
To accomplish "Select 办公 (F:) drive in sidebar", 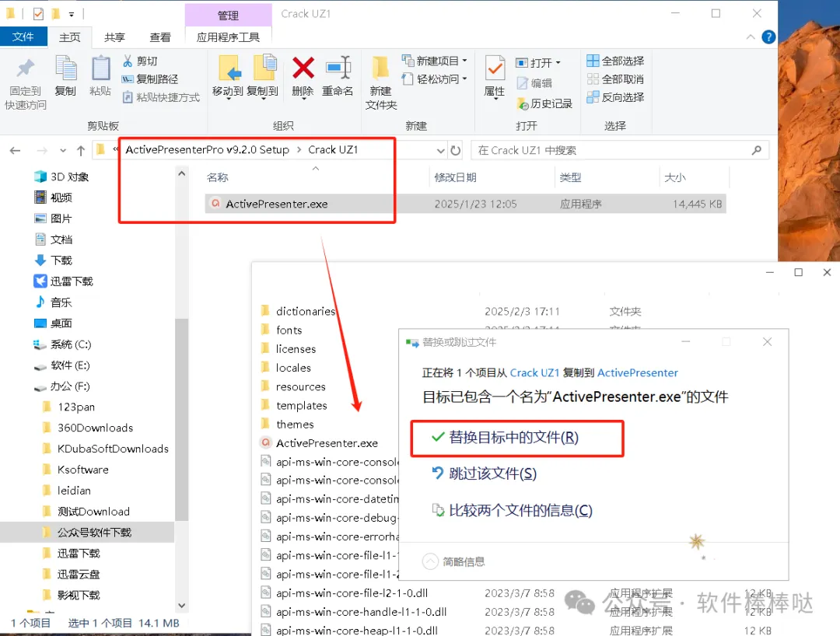I will 62,386.
